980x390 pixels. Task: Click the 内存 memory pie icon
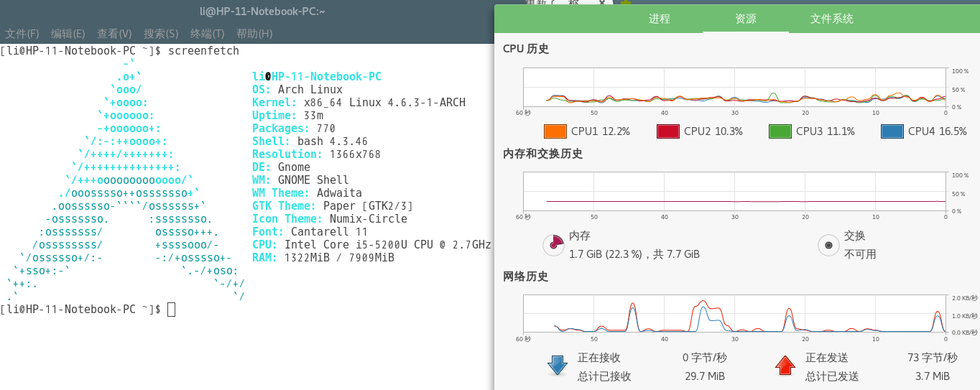point(553,245)
